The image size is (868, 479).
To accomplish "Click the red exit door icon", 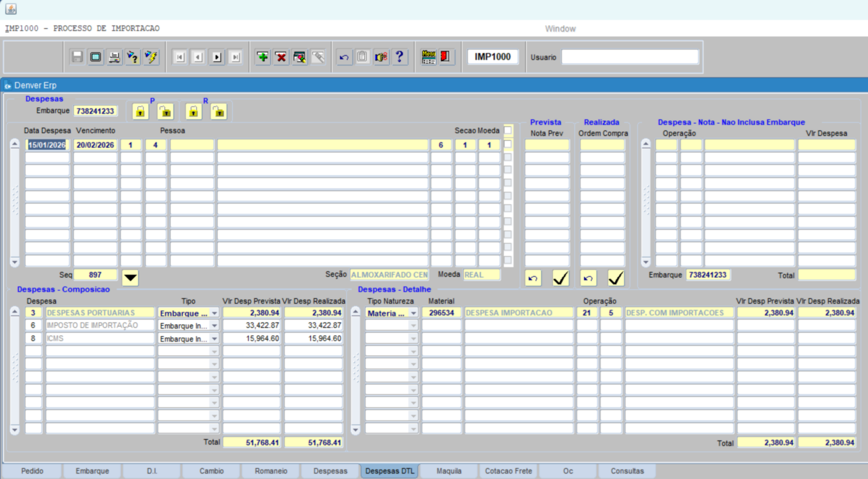I will tap(445, 57).
